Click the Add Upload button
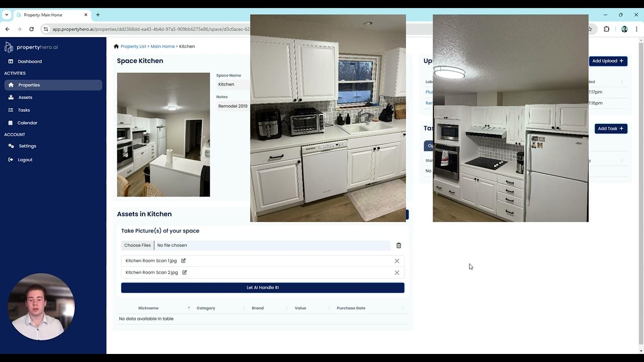Viewport: 644px width, 362px height. pyautogui.click(x=608, y=61)
